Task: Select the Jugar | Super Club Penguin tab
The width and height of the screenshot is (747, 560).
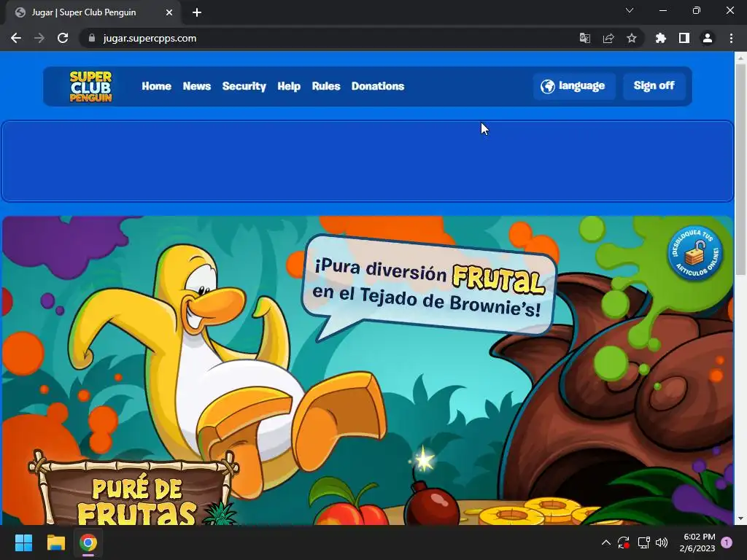Action: pos(93,12)
